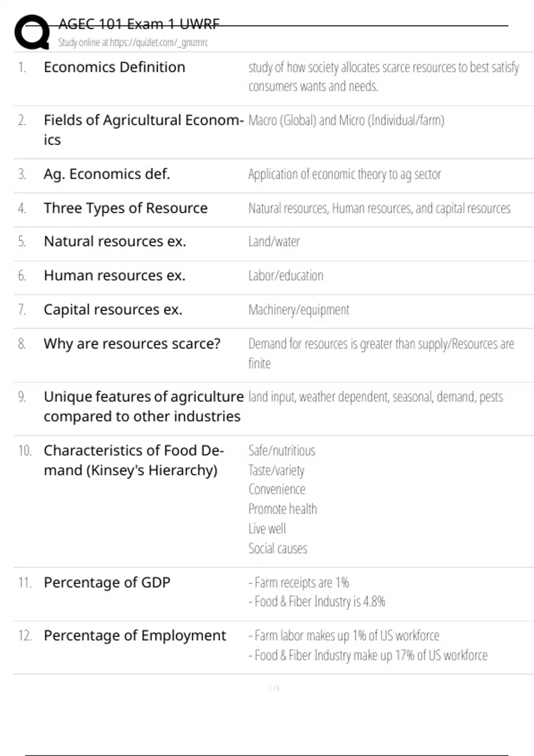Viewport: 534px width, 756px height.
Task: Click the Percentage of Employment term
Action: pos(135,635)
